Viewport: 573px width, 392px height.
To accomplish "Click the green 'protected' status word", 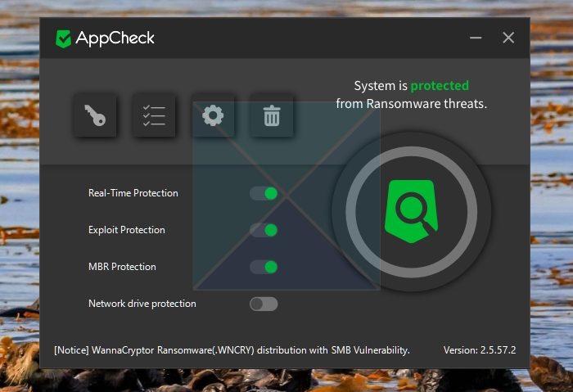I will (440, 86).
